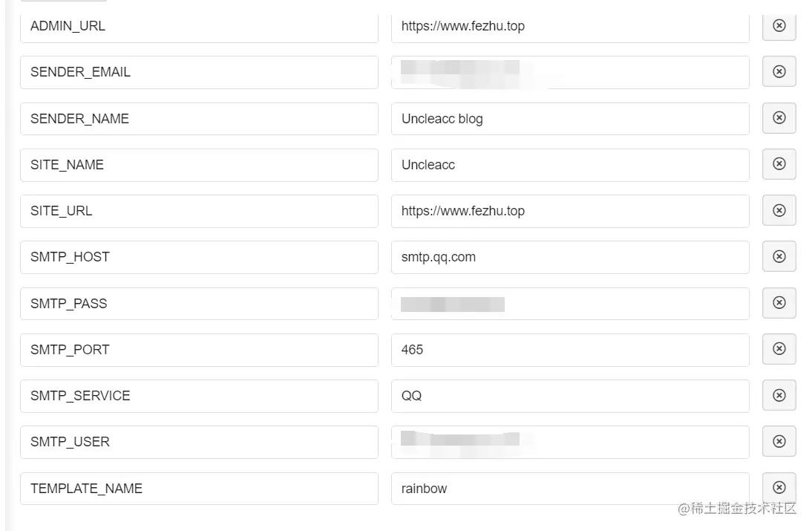Viewport: 812px width, 531px height.
Task: Edit the Uncleacc blog value field
Action: (x=569, y=119)
